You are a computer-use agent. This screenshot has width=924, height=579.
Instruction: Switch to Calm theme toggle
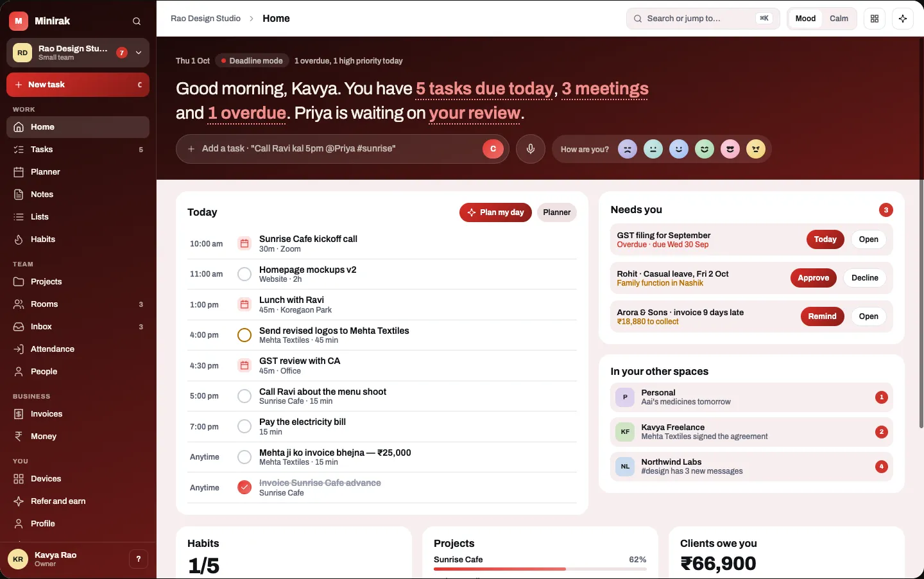coord(839,19)
